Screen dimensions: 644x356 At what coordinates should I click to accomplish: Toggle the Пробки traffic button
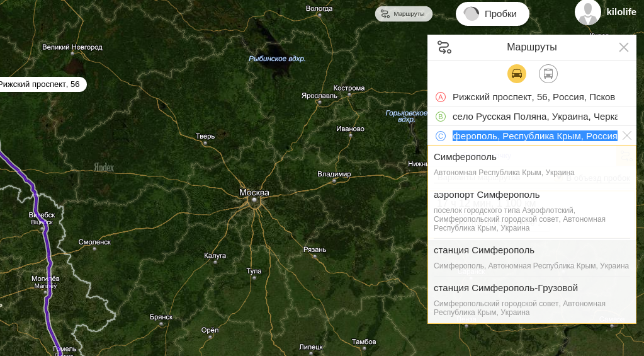click(x=492, y=14)
